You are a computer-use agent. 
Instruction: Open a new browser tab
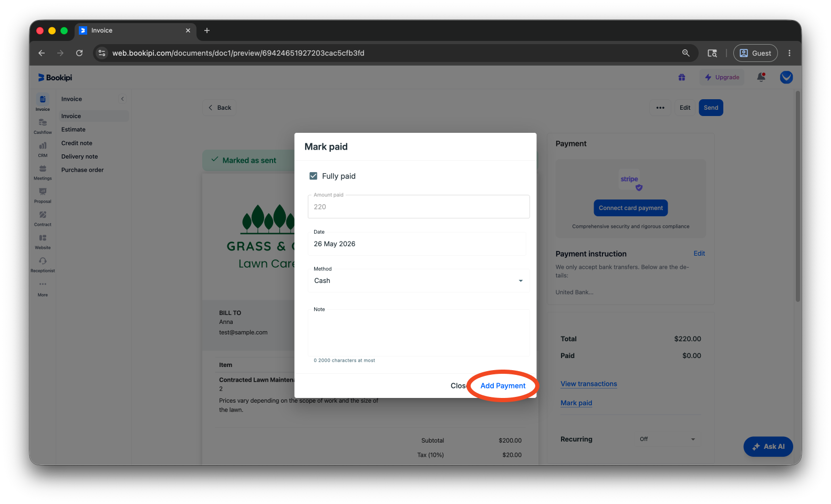pyautogui.click(x=207, y=30)
